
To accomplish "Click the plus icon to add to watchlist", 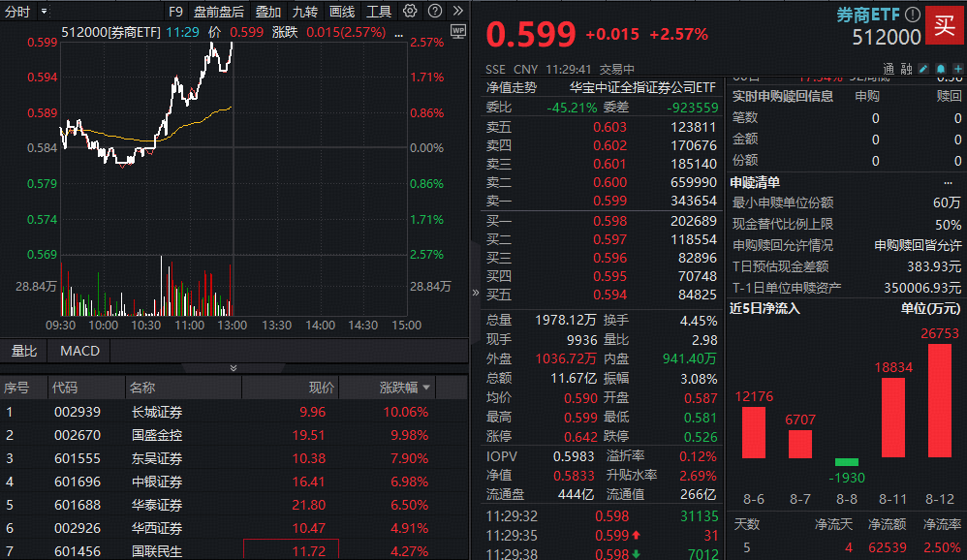I will pos(960,69).
